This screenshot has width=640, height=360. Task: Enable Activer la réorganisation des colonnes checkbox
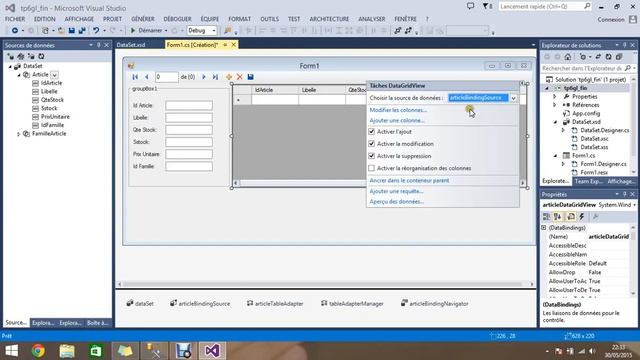371,168
